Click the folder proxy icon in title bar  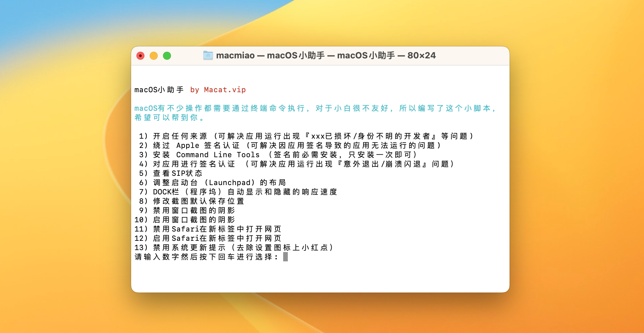208,55
